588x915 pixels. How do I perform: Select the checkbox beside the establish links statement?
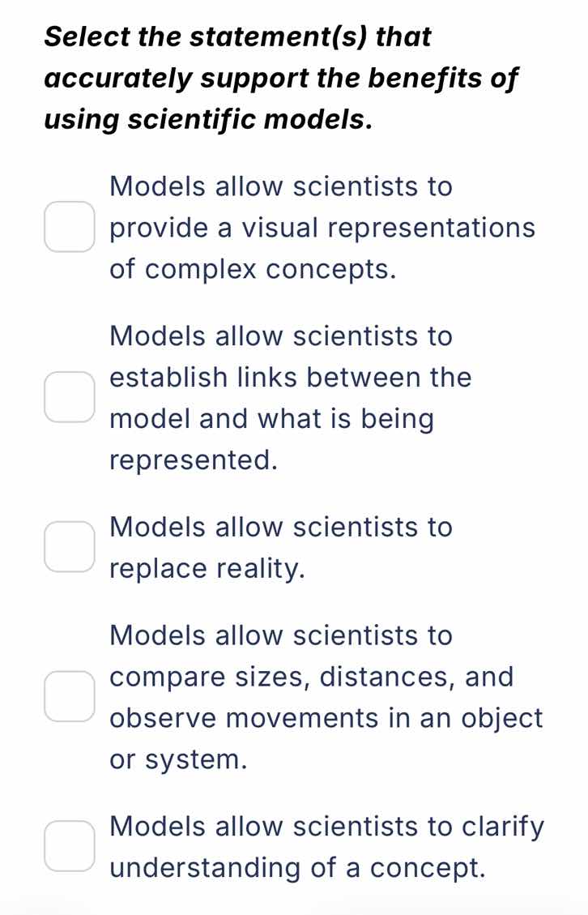point(70,397)
